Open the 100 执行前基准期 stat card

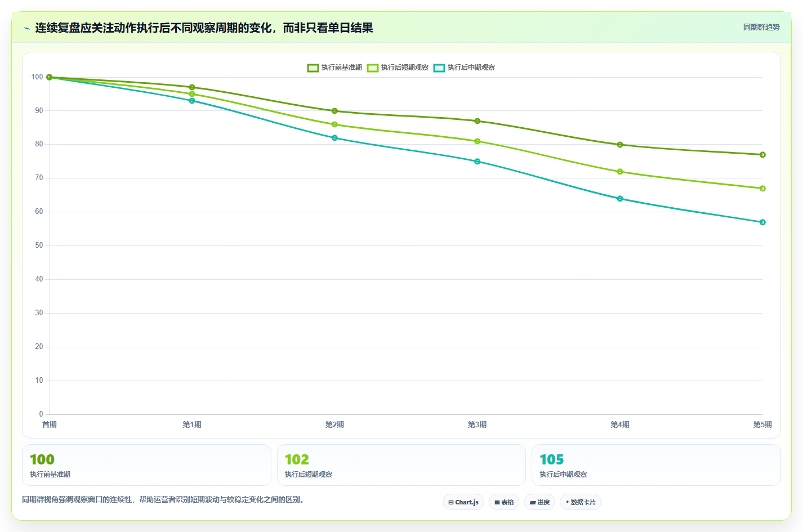146,465
